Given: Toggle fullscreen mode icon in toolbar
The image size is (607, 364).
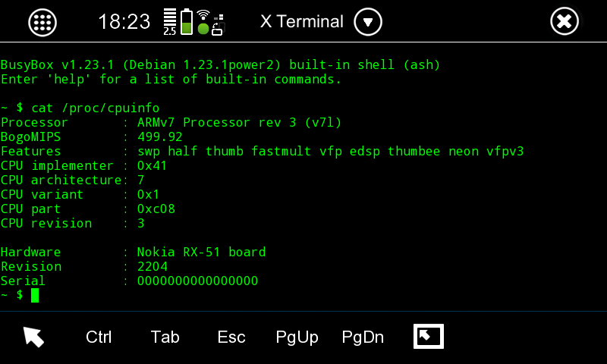Looking at the screenshot, I should click(x=429, y=336).
